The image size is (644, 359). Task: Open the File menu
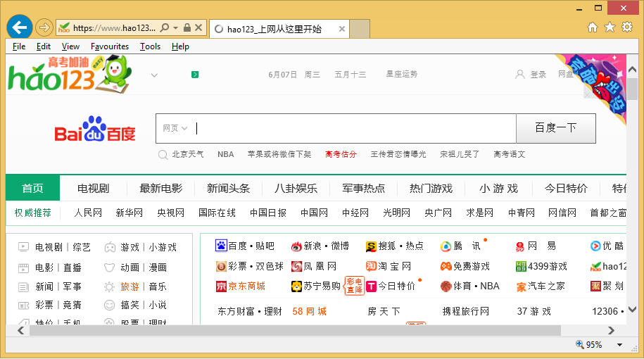click(x=19, y=46)
